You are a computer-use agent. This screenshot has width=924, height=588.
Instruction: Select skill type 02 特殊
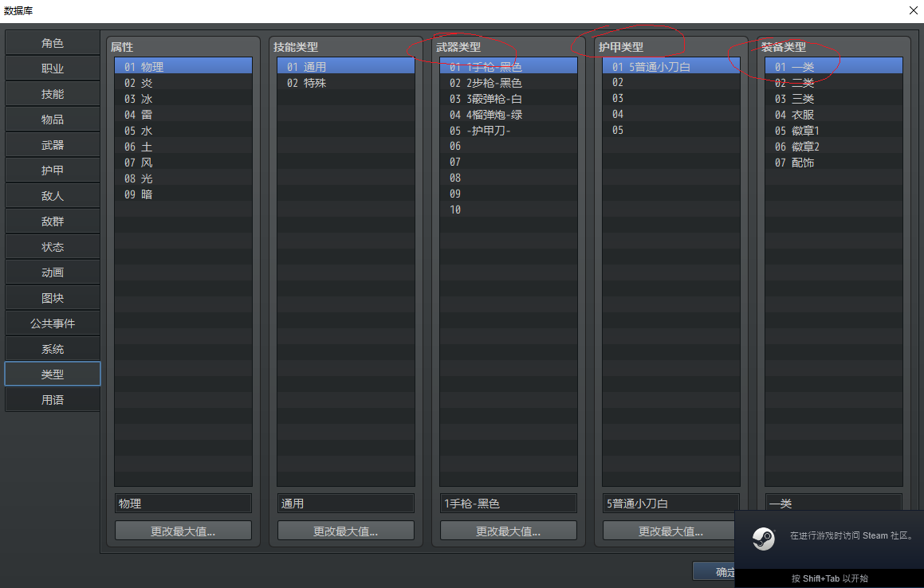click(346, 83)
